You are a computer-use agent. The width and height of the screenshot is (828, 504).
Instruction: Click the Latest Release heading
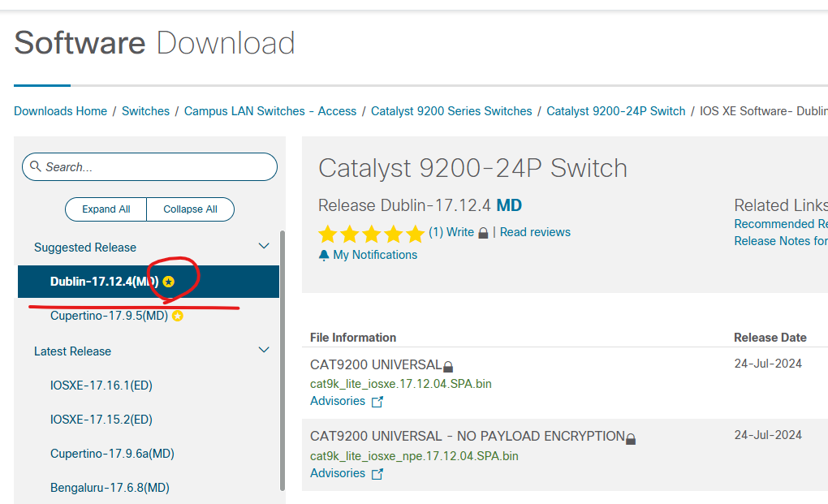coord(72,351)
